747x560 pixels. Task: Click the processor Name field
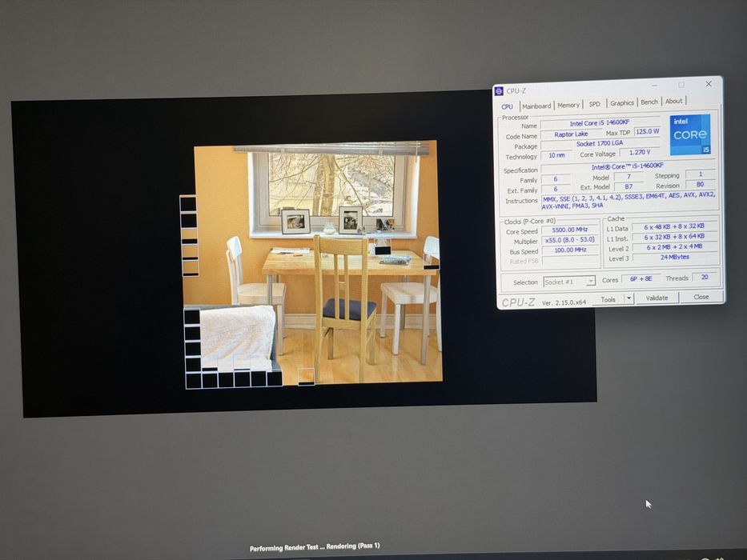pyautogui.click(x=600, y=123)
